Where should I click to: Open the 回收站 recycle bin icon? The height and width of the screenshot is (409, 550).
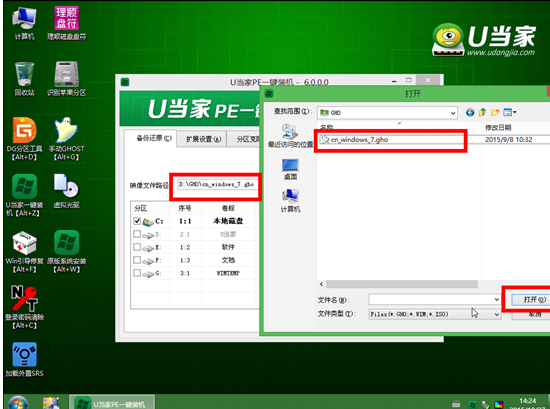click(x=24, y=79)
